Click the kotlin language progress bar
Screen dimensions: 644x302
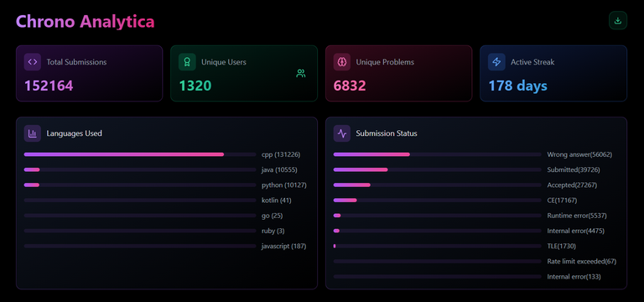point(140,200)
